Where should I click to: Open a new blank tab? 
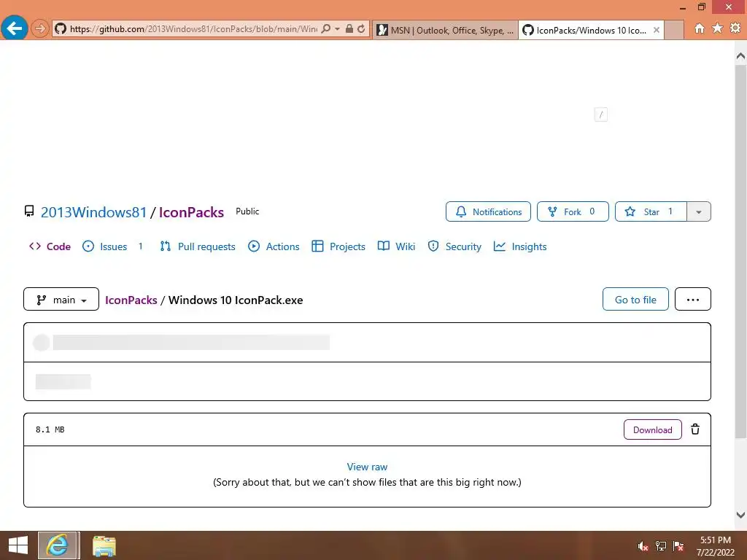pos(674,30)
